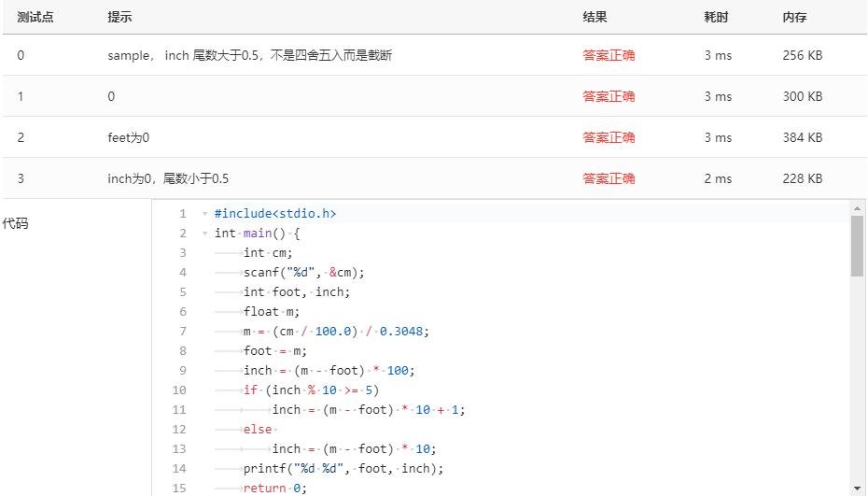Click the 3 ms time in the 300 KB row
The height and width of the screenshot is (496, 868).
tap(718, 96)
